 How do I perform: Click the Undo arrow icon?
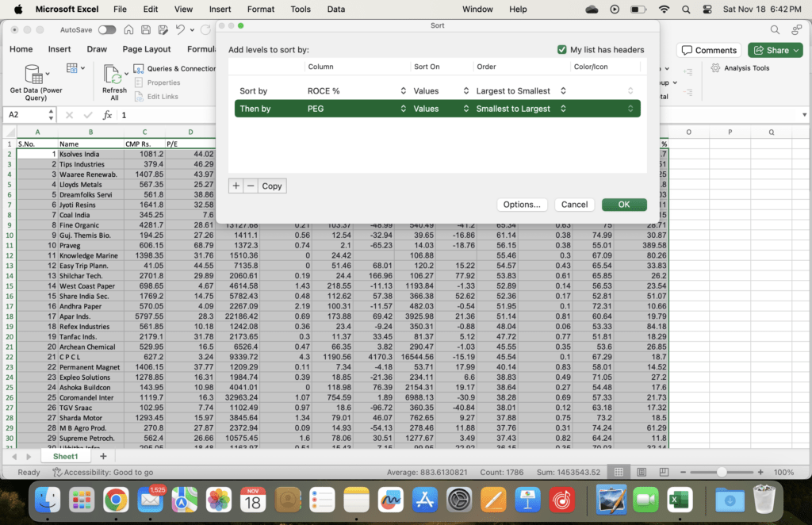point(180,30)
